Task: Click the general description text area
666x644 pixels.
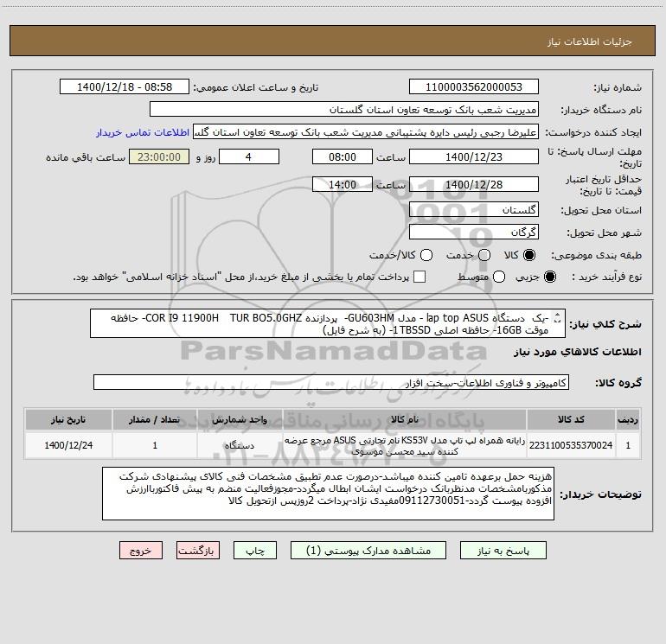Action: coord(328,323)
